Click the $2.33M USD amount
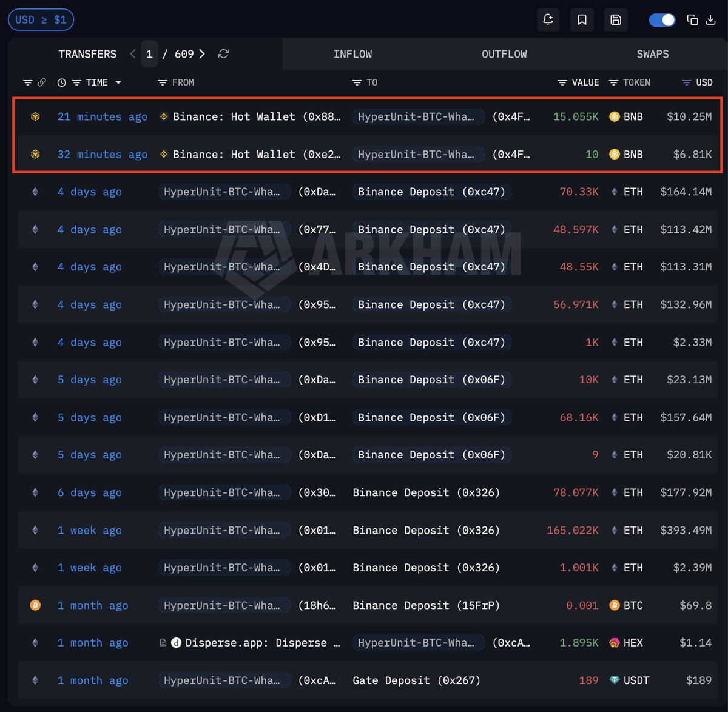Screen dimensions: 728x712 click(692, 342)
